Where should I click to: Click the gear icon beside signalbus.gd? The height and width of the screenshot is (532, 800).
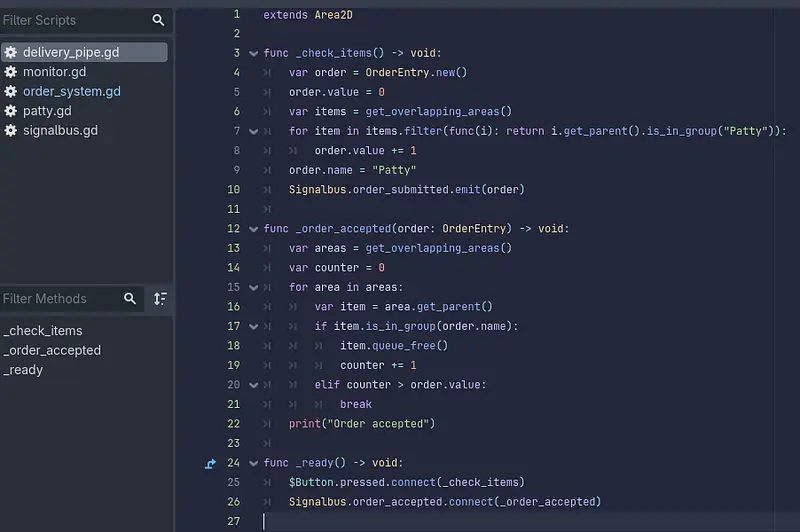[11, 130]
